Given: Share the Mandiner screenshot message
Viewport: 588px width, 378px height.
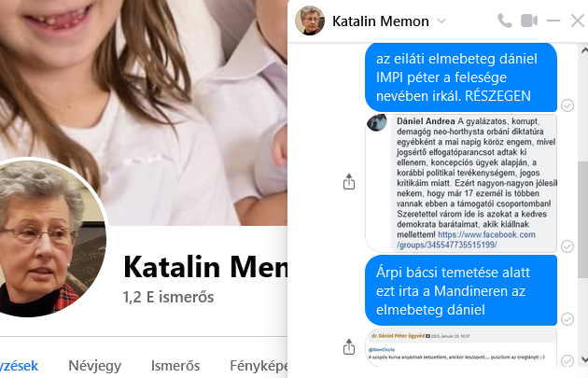Looking at the screenshot, I should tap(349, 347).
